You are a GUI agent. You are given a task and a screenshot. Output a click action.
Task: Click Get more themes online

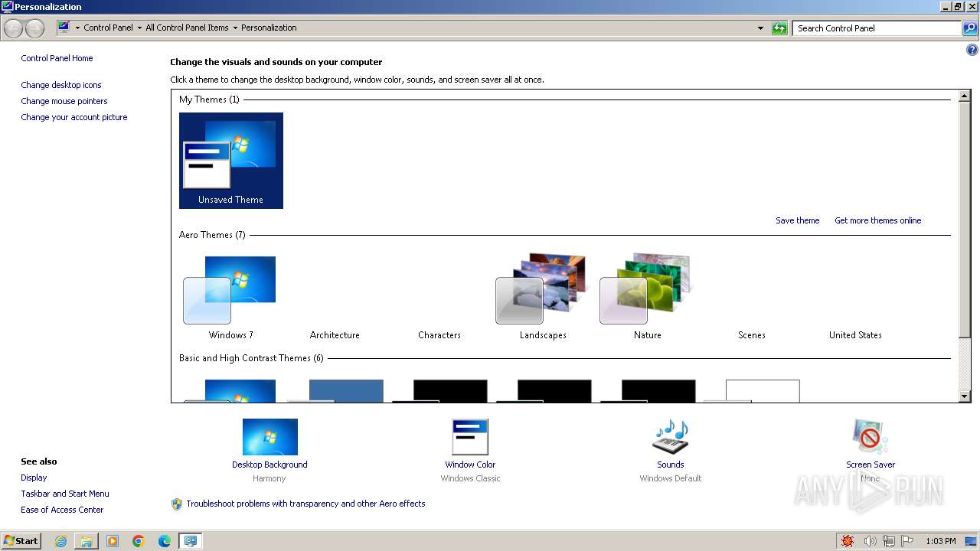coord(877,220)
